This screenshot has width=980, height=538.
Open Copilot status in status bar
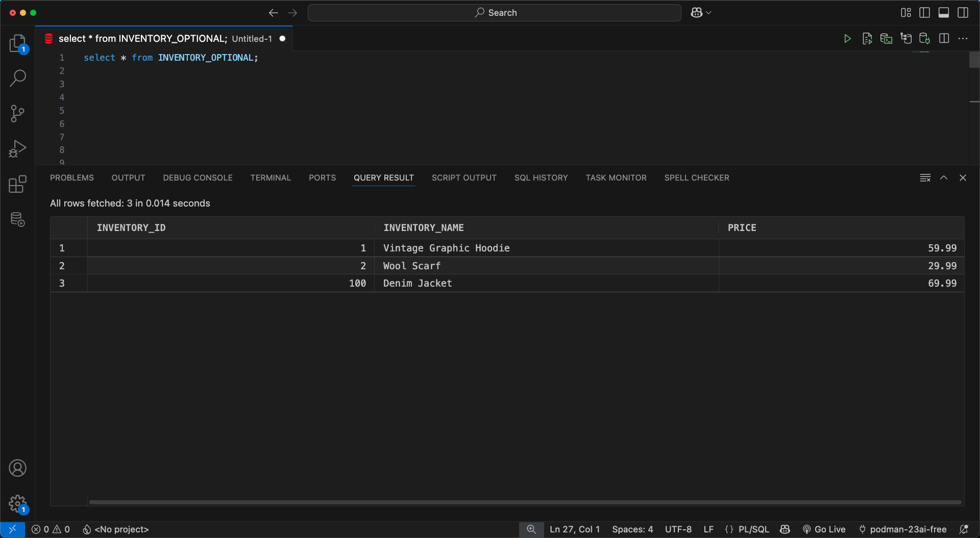click(x=785, y=529)
